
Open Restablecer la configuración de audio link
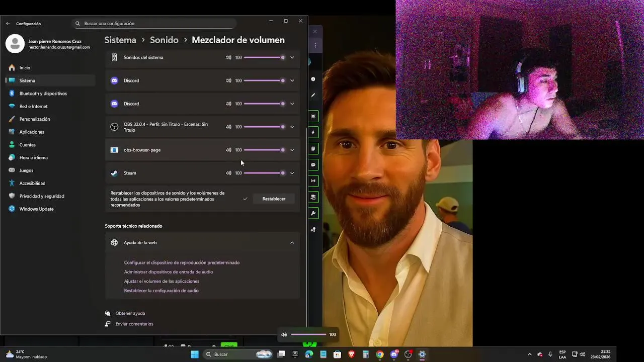click(x=161, y=290)
